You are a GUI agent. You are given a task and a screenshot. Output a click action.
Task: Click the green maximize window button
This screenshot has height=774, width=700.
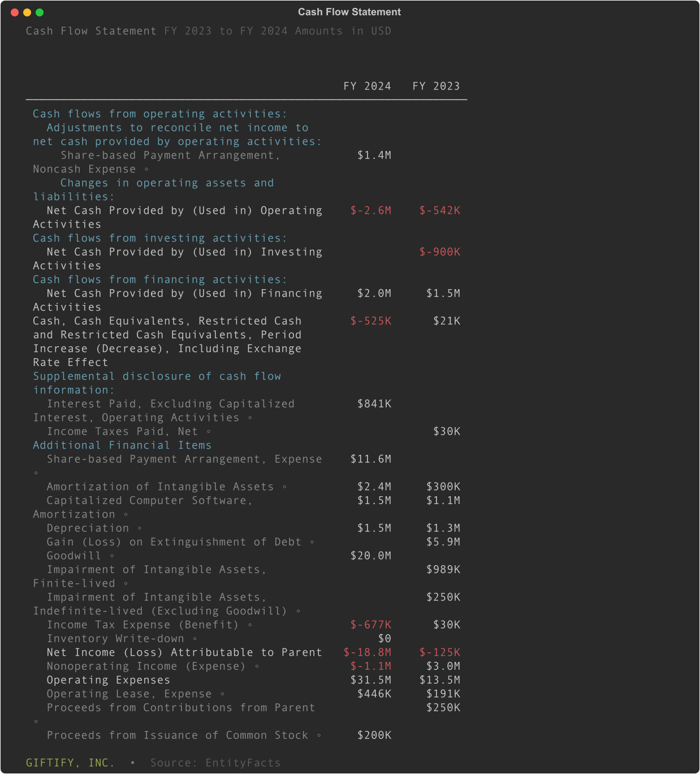[x=40, y=12]
